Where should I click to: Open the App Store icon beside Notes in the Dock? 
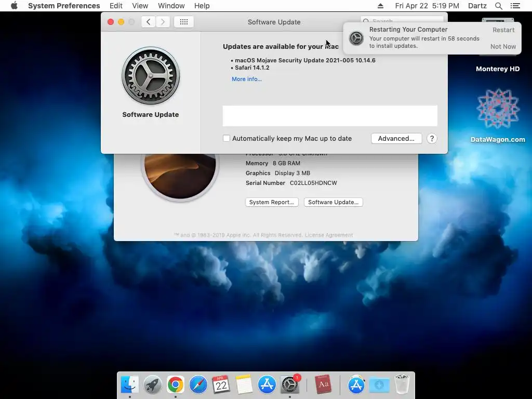pos(267,384)
